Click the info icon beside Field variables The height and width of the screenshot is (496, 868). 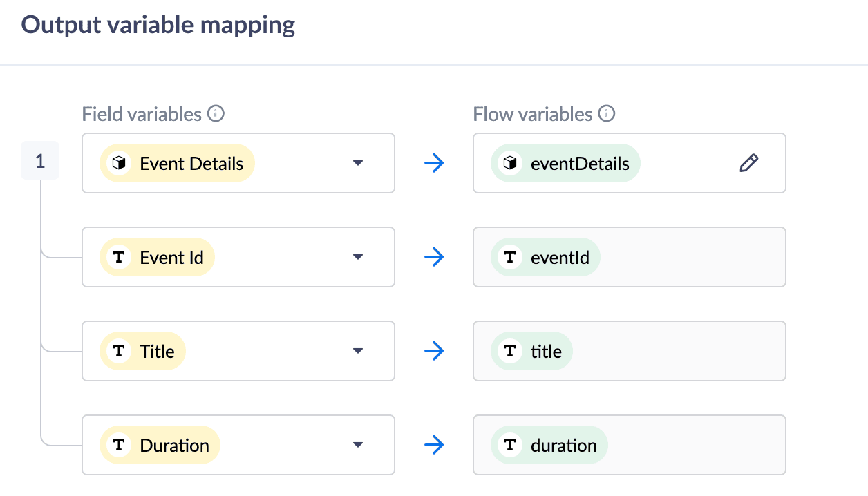216,114
